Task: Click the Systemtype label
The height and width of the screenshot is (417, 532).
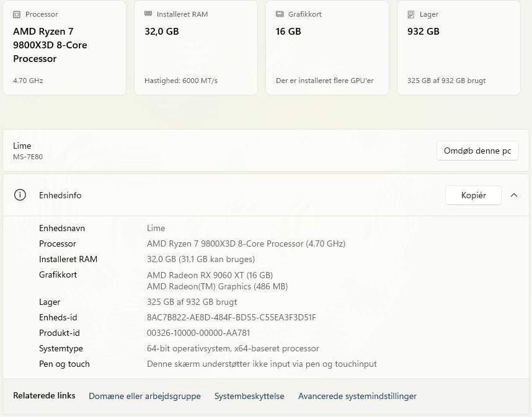Action: 61,348
